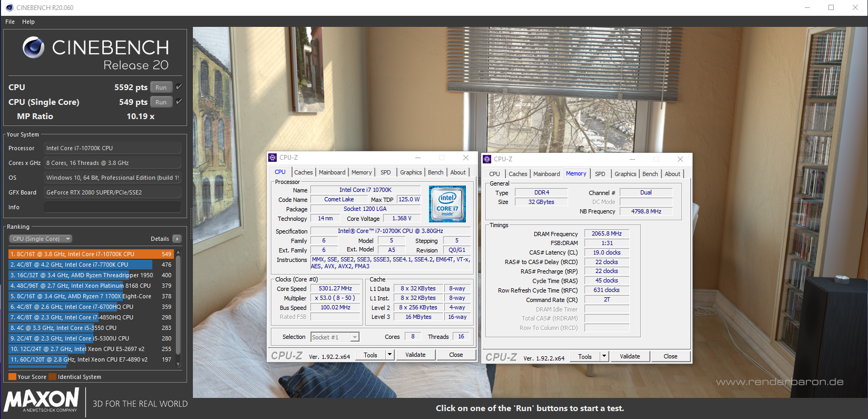
Task: Toggle the checkbox next to the CPU Run button
Action: pyautogui.click(x=179, y=87)
